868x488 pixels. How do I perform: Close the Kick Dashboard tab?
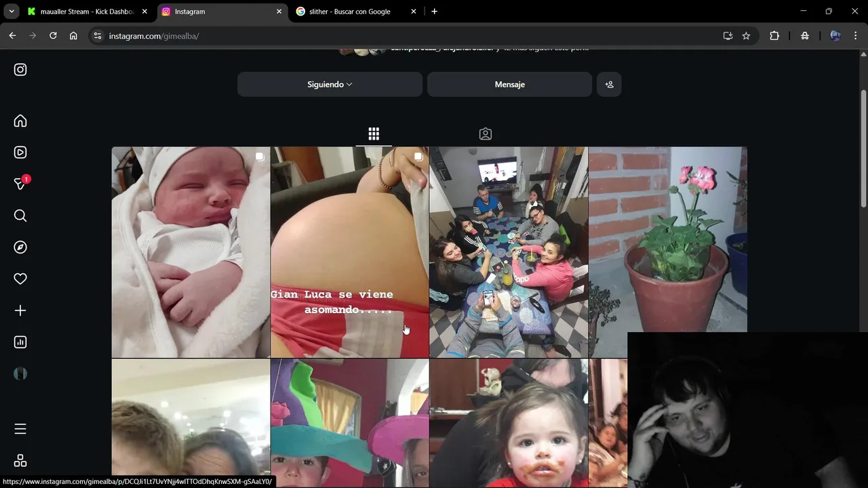[x=144, y=12]
